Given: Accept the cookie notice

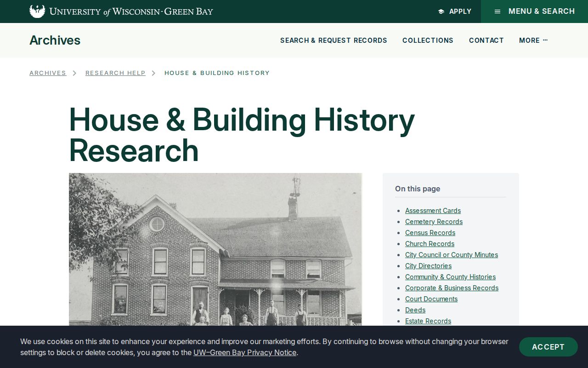Looking at the screenshot, I should 548,347.
